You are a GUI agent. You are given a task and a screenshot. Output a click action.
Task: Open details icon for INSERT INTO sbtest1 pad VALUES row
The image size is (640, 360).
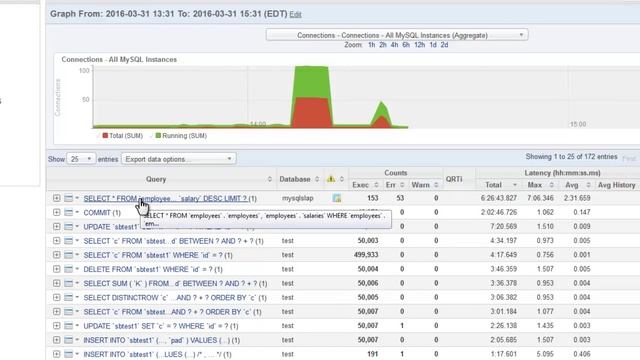pos(68,340)
